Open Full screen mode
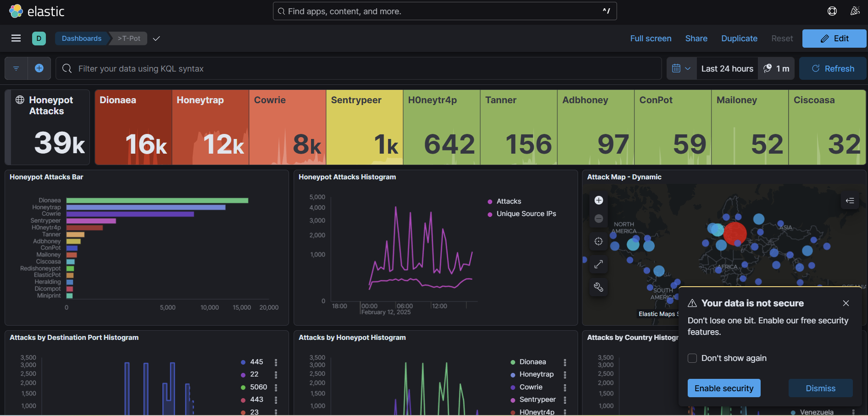The width and height of the screenshot is (868, 416). point(651,39)
